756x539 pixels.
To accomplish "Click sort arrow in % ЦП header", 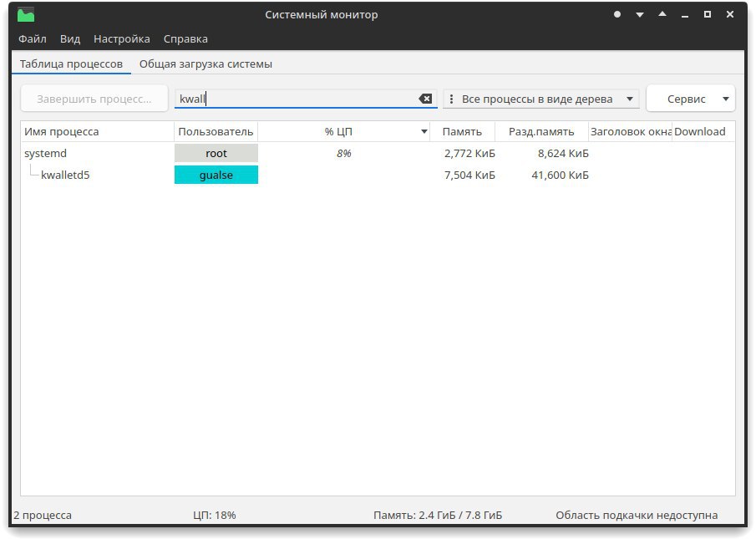I will [424, 132].
